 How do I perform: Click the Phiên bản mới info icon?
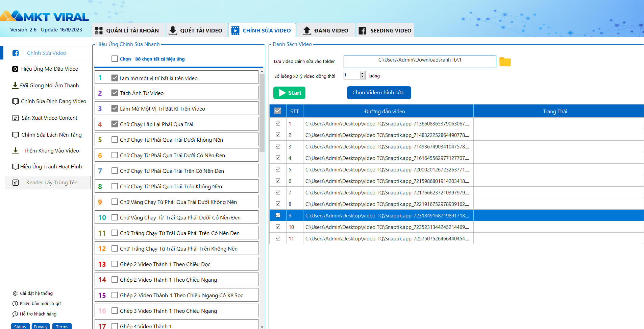pyautogui.click(x=15, y=304)
